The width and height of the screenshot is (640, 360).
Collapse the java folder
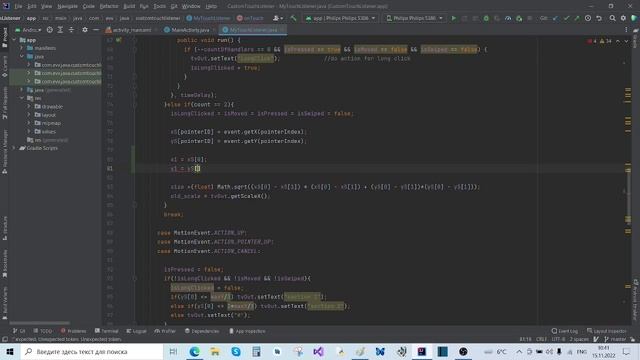(x=22, y=56)
